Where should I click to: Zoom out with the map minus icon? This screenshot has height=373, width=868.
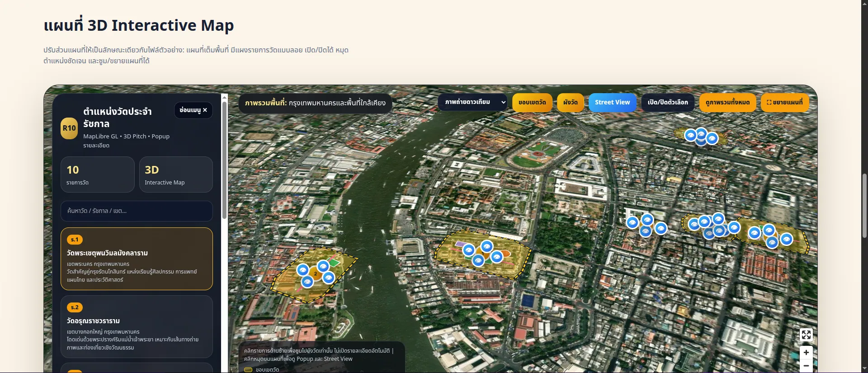pos(806,366)
